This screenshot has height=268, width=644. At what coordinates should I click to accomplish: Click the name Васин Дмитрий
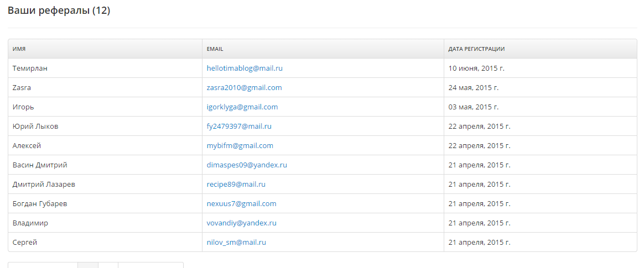point(40,165)
